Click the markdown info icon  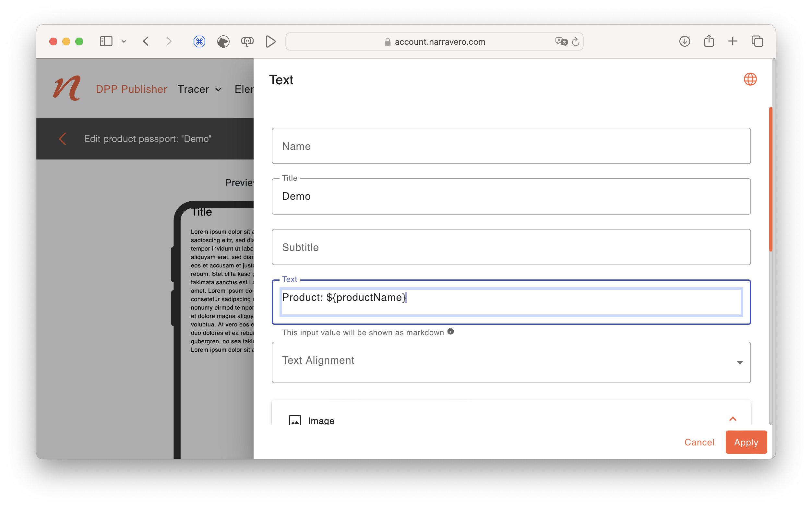(x=450, y=331)
